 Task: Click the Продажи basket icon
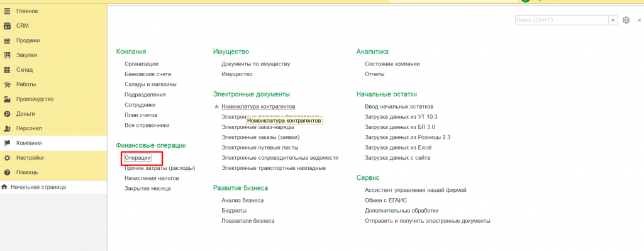(x=6, y=41)
